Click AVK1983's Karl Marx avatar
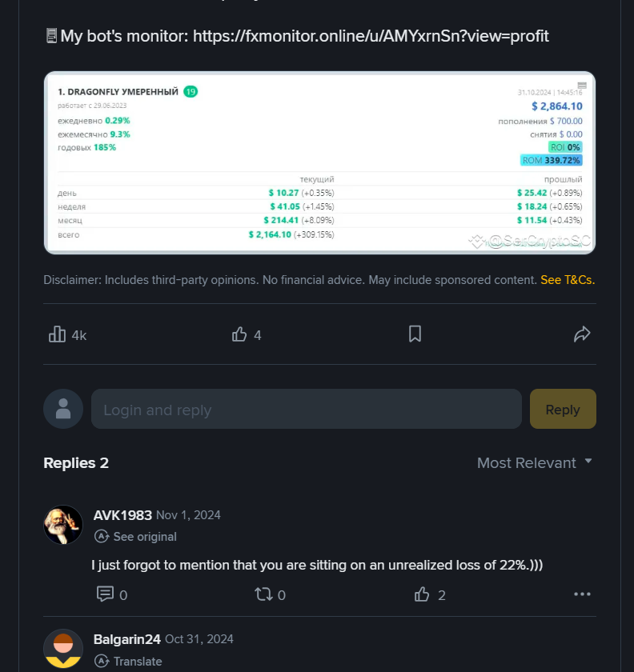Viewport: 634px width, 672px height. [x=63, y=526]
